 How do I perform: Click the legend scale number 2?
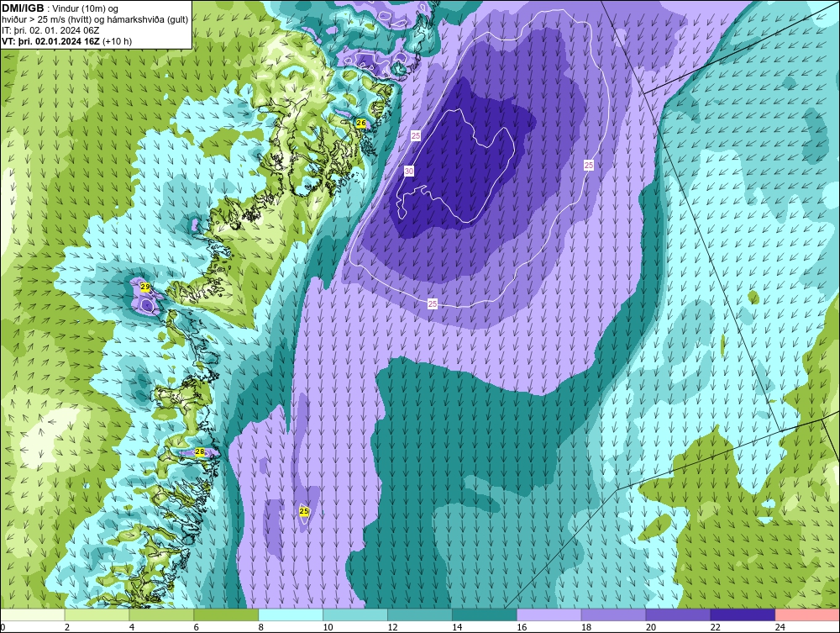(67, 627)
